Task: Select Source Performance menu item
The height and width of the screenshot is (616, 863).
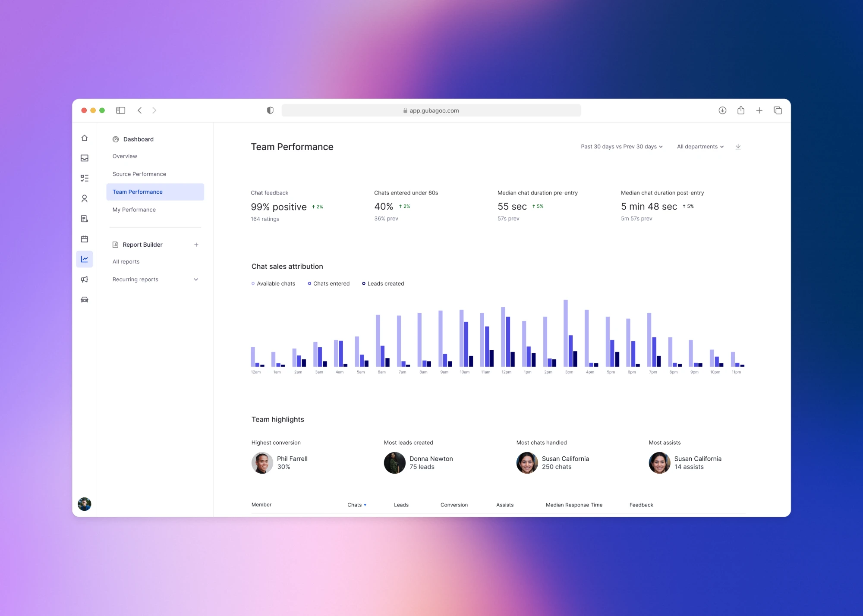Action: pyautogui.click(x=139, y=174)
